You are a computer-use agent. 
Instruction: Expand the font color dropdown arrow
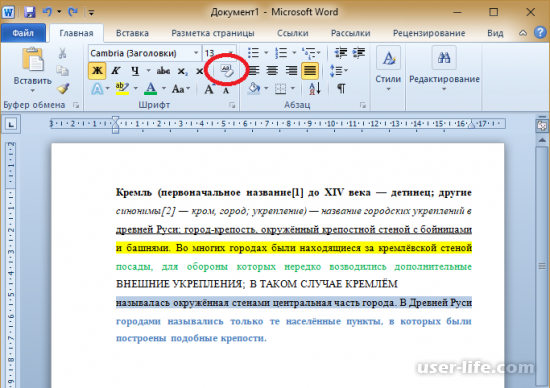(163, 88)
